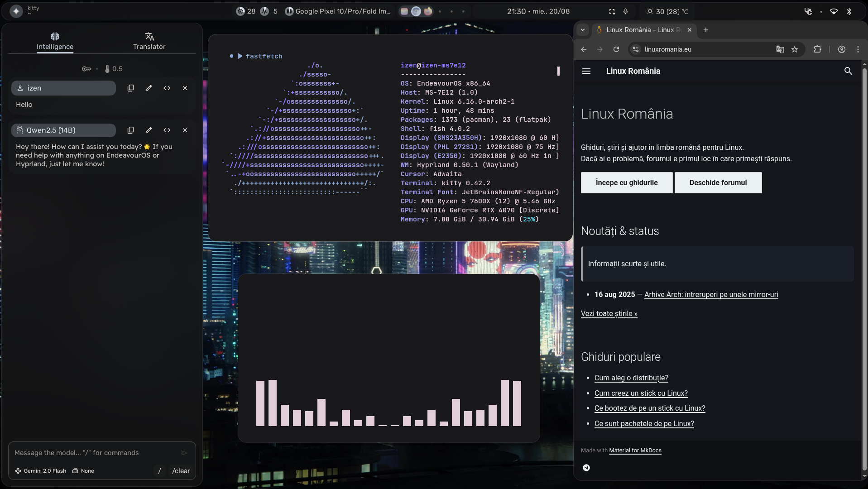Screen dimensions: 868x489
Task: Click the Translate page icon in address bar
Action: 780,49
